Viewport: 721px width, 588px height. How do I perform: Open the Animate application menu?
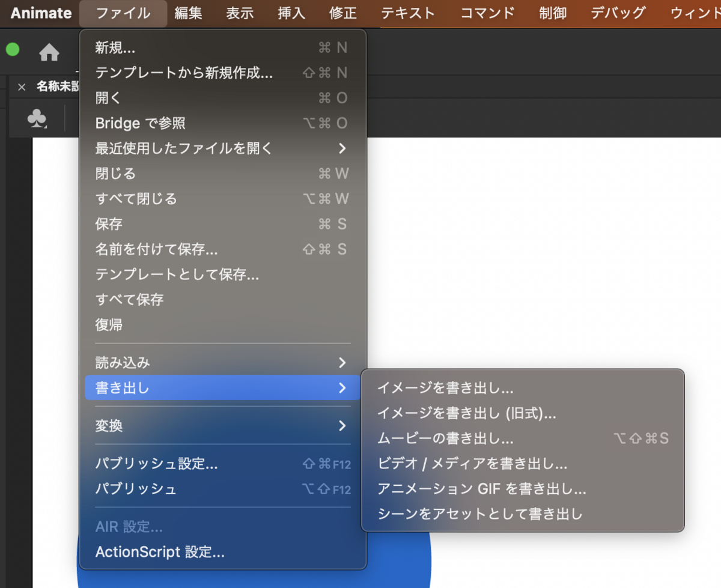click(41, 13)
